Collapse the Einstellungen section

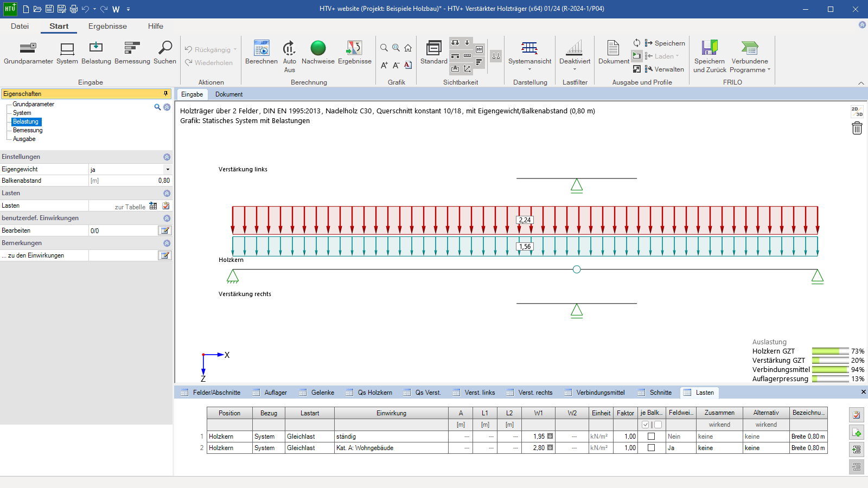pyautogui.click(x=167, y=157)
